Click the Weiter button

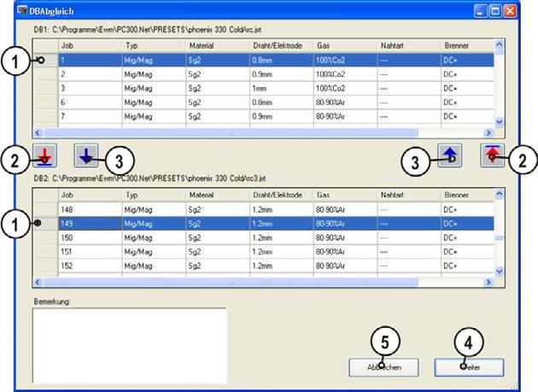470,367
